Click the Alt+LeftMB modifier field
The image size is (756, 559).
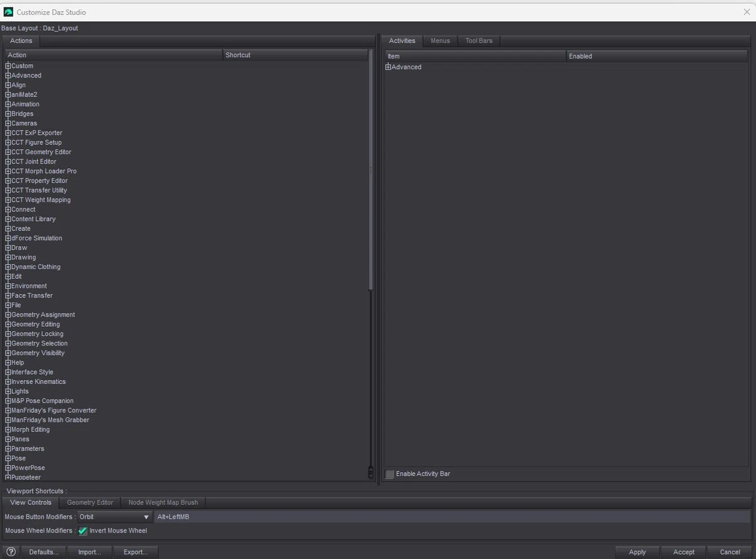tap(452, 517)
